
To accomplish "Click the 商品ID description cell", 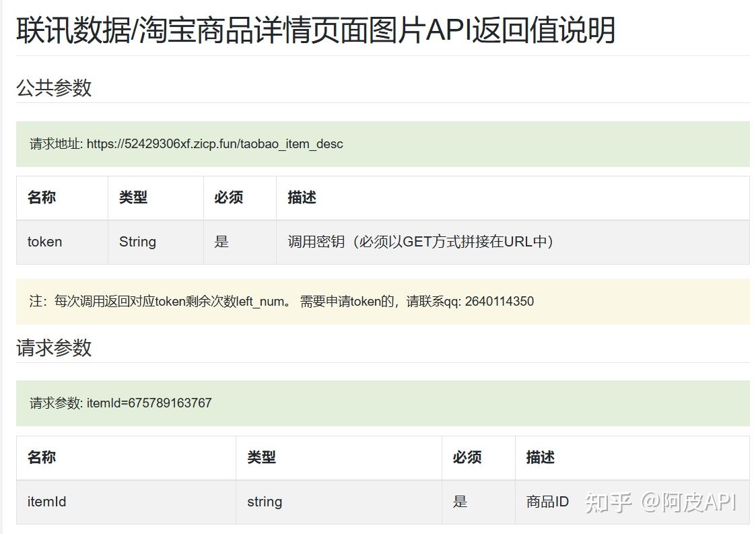I will pyautogui.click(x=545, y=502).
